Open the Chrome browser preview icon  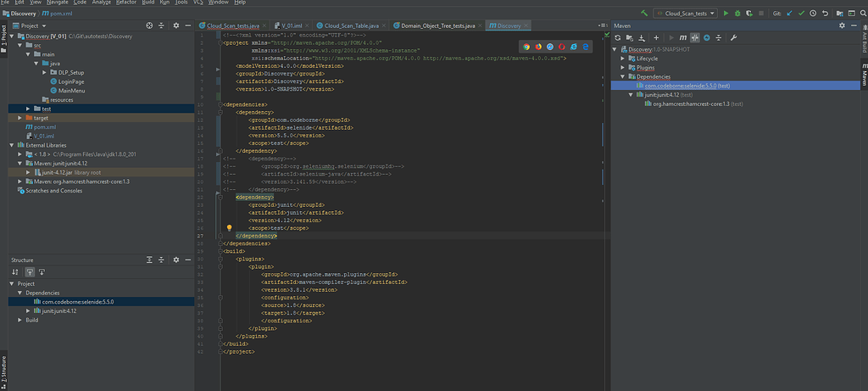[526, 46]
